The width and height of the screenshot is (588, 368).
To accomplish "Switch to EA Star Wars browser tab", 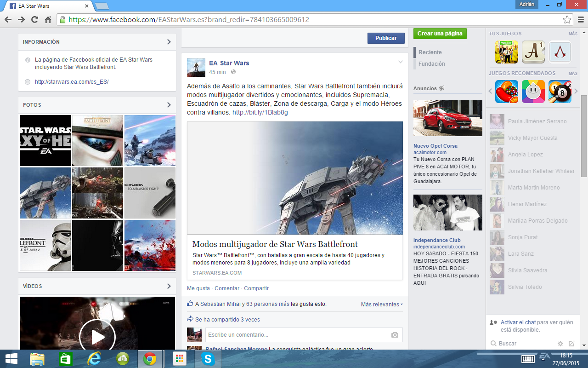I will tap(49, 6).
